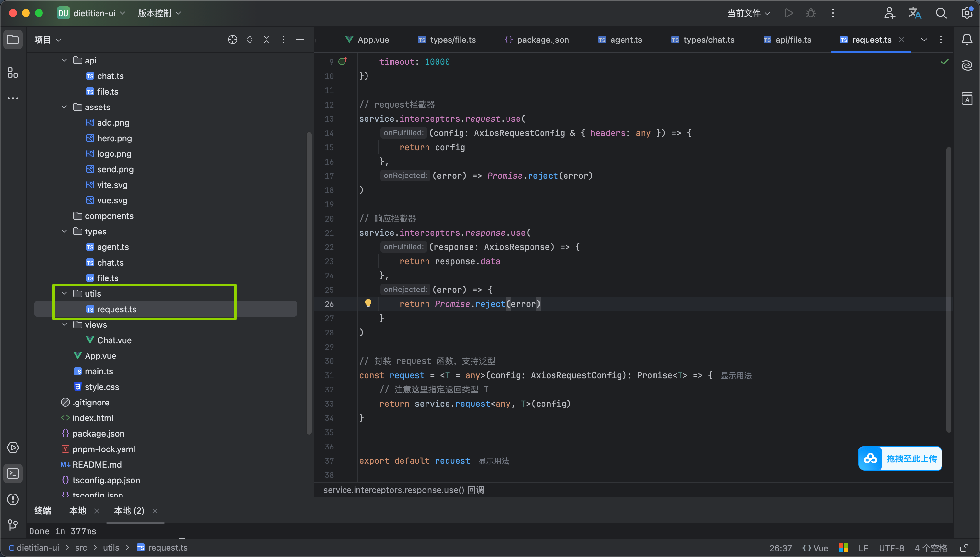Image resolution: width=980 pixels, height=557 pixels.
Task: Click 显示用法 hint on line 37
Action: point(494,461)
